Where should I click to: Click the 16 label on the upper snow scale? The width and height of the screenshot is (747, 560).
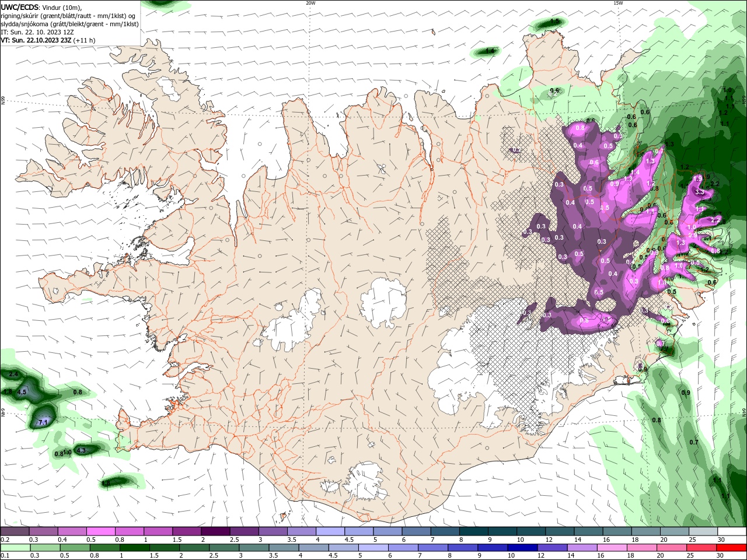(606, 540)
